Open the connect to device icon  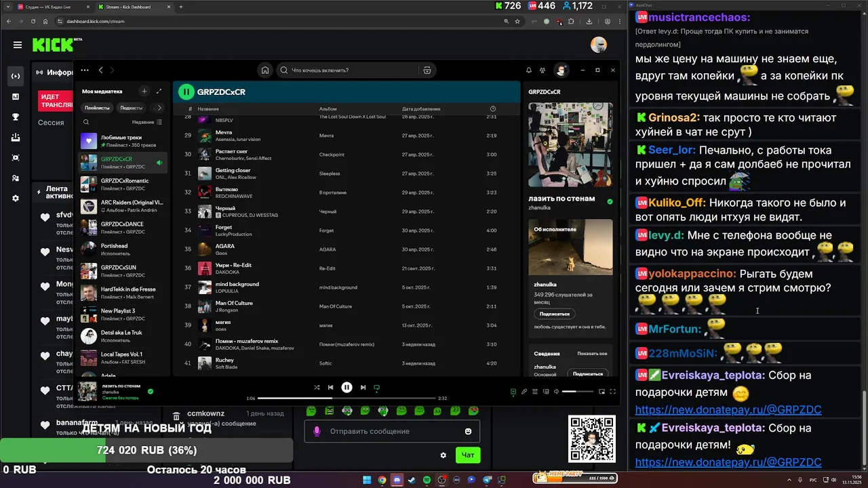tap(546, 391)
